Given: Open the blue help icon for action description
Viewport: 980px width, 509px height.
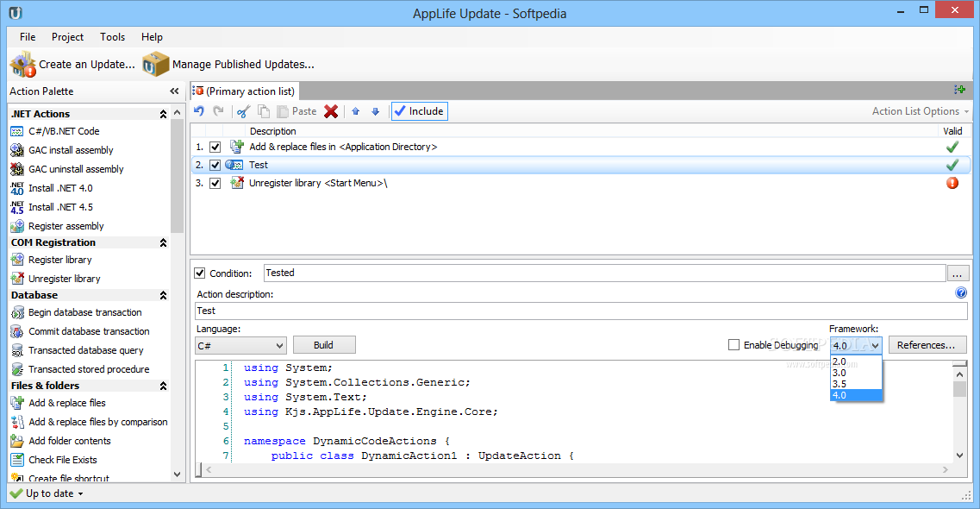Looking at the screenshot, I should click(961, 292).
